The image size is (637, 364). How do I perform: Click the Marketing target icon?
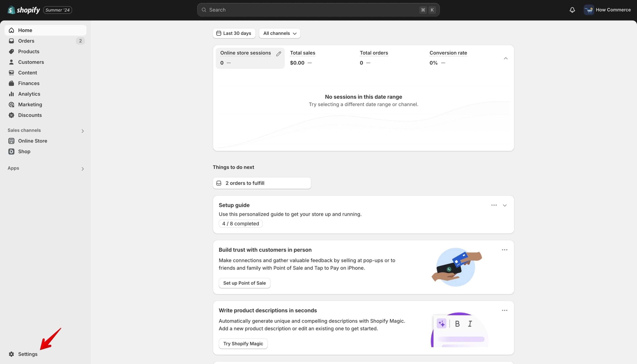point(11,105)
